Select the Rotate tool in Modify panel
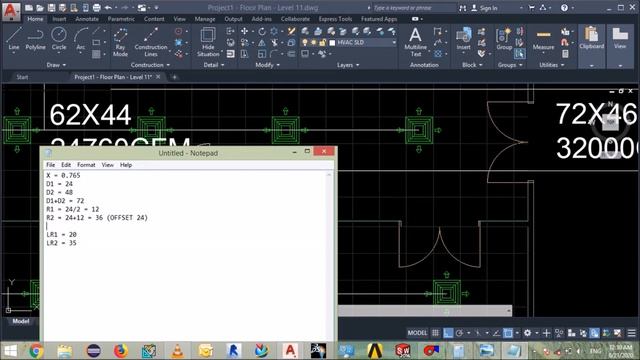The width and height of the screenshot is (640, 360). click(262, 31)
